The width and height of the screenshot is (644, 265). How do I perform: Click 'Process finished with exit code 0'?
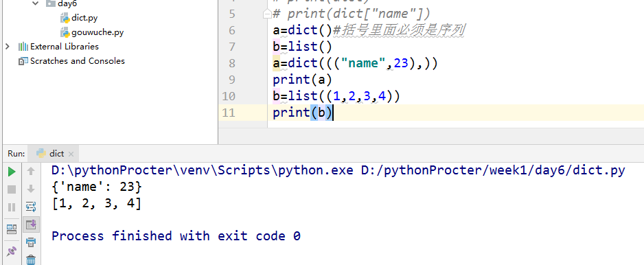pos(176,236)
